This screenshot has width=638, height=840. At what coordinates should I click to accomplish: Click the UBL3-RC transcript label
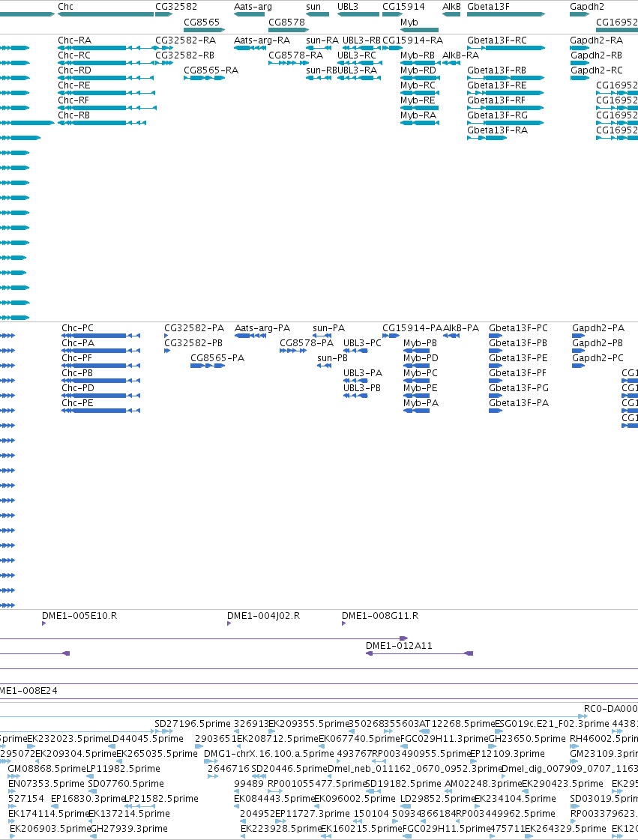357,55
